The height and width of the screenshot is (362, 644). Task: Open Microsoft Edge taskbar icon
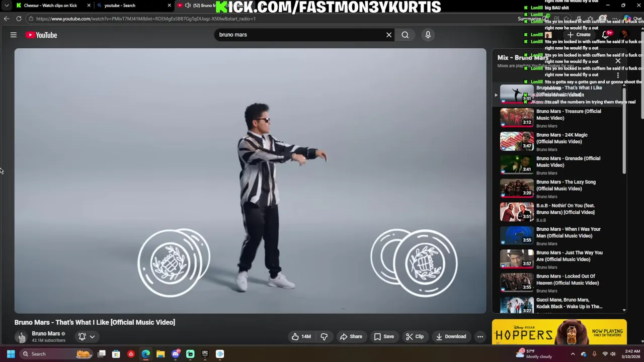pyautogui.click(x=146, y=354)
